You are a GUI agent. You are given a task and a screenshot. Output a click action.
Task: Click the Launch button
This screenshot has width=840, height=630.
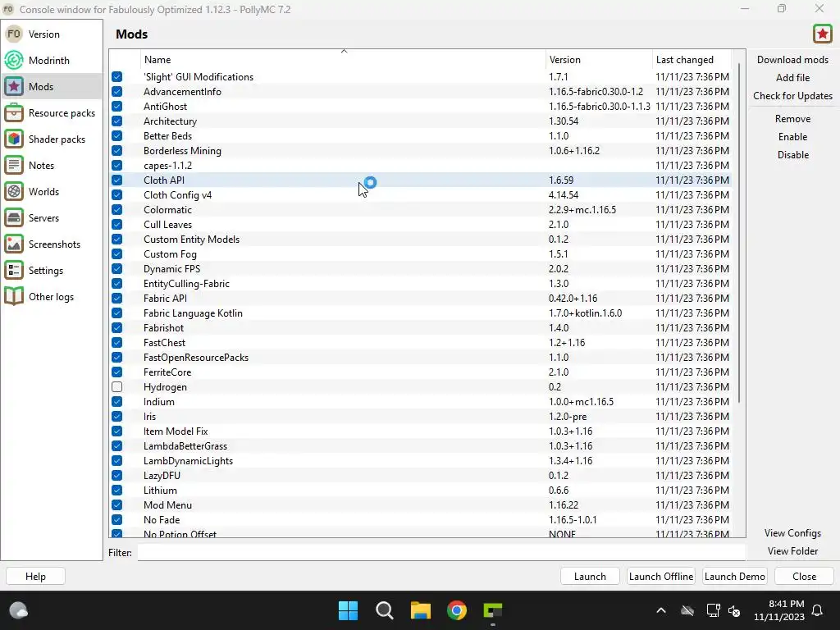(590, 577)
